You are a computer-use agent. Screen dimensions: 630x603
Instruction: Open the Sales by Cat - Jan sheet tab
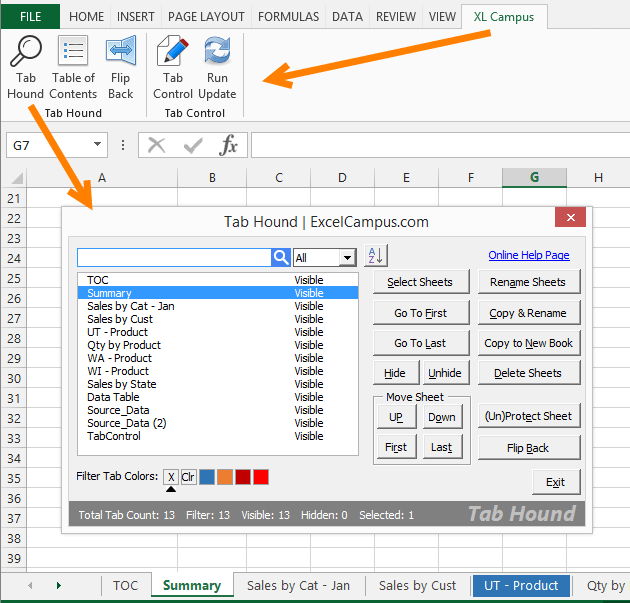pos(298,586)
